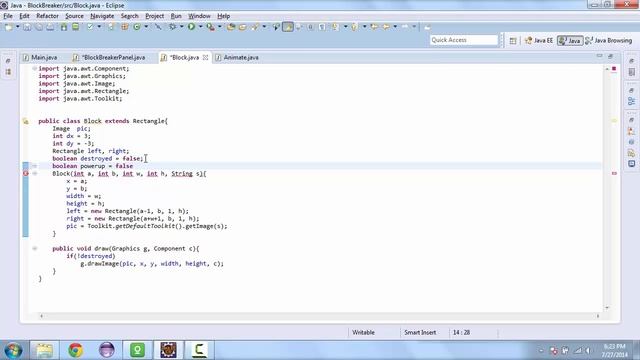This screenshot has width=640, height=360.
Task: Click the Back navigation arrow icon
Action: coord(386,27)
